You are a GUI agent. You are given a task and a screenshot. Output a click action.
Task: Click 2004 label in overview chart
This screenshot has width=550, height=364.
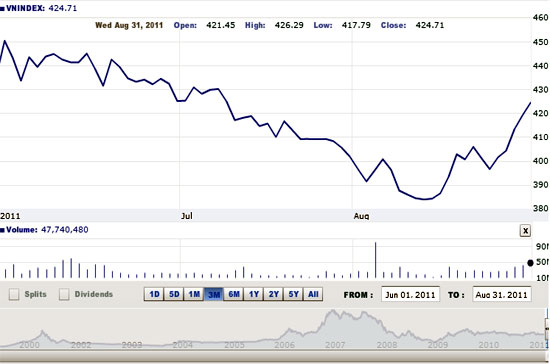point(183,345)
